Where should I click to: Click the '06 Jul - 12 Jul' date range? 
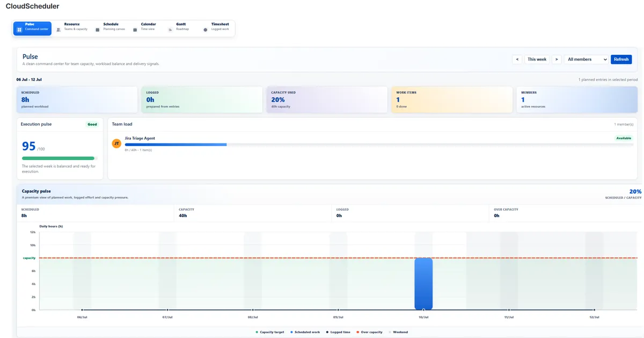(29, 80)
